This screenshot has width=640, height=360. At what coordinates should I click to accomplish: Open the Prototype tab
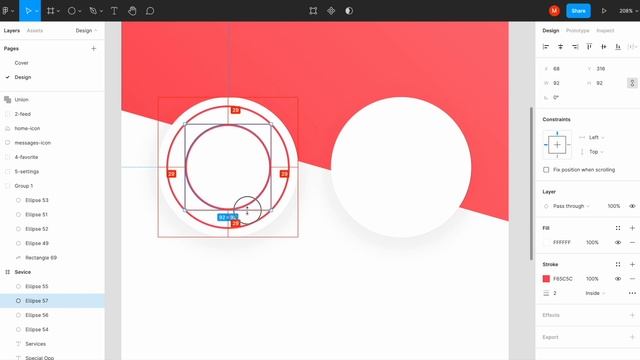click(578, 31)
